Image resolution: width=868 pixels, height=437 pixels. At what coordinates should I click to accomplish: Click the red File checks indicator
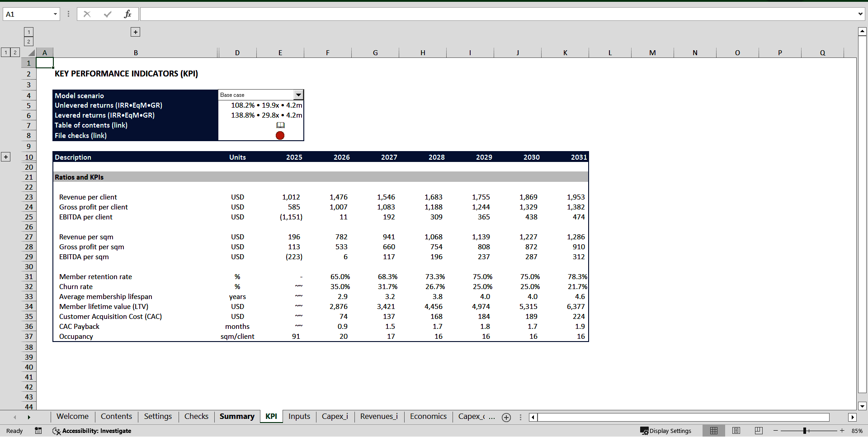(x=280, y=135)
